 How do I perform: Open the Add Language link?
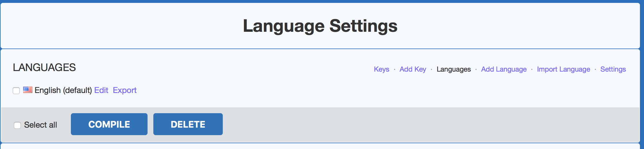[x=504, y=69]
